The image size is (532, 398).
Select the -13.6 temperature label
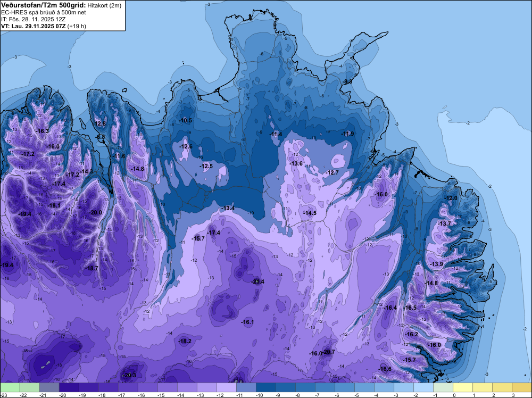tap(296, 163)
